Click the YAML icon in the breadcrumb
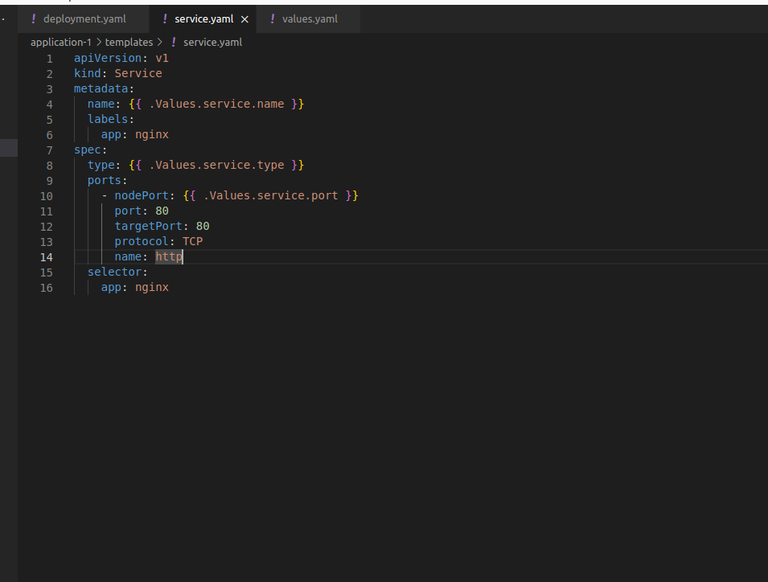This screenshot has height=582, width=768. click(x=173, y=43)
